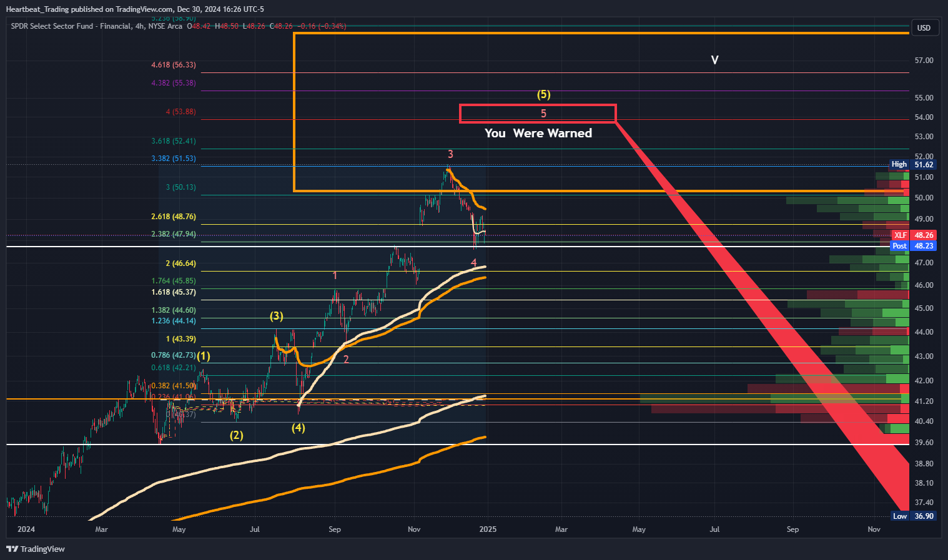Select the 2 (46.64) Fibonacci label
Image resolution: width=948 pixels, height=560 pixels.
click(180, 263)
